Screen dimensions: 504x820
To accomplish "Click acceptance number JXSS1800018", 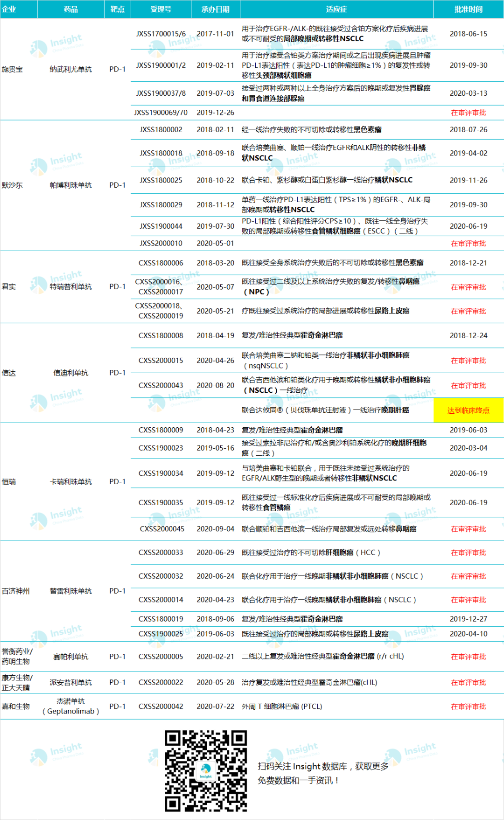I will point(161,153).
